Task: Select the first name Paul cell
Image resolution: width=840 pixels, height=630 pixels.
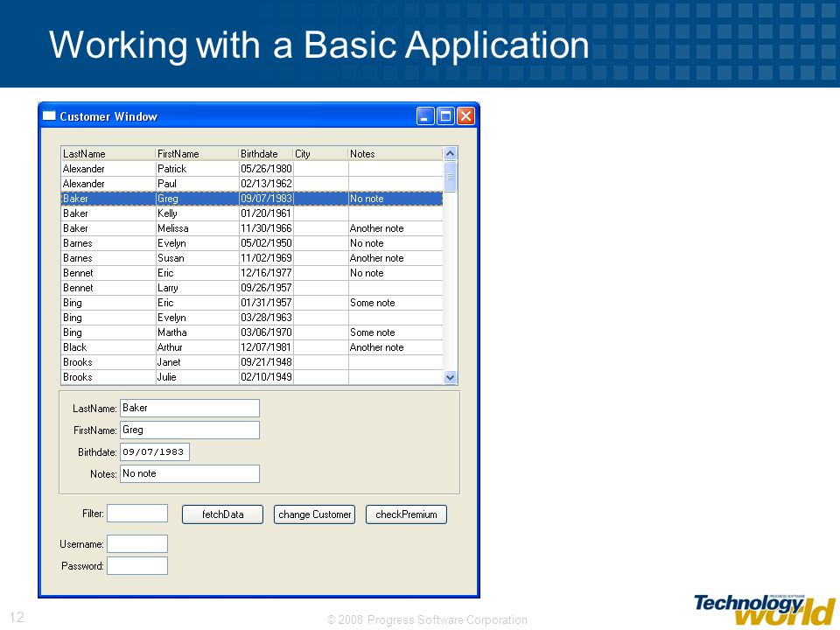Action: pos(197,184)
